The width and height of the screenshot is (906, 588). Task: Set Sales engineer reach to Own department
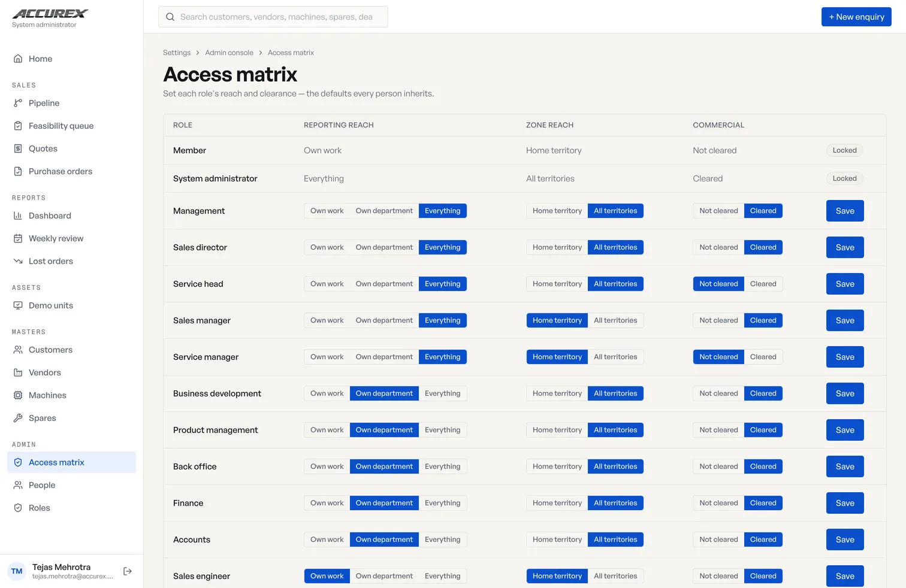point(384,576)
